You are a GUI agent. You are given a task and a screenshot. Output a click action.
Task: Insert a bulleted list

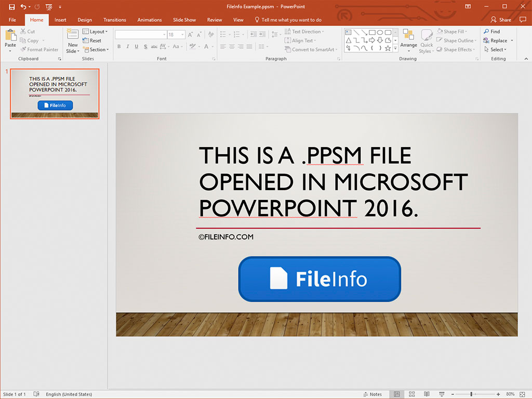click(x=223, y=34)
